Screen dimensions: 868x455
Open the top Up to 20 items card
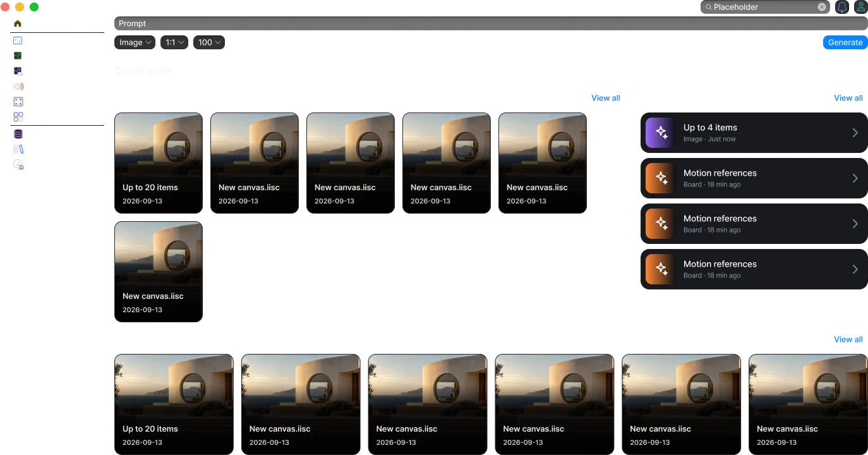[x=159, y=163]
